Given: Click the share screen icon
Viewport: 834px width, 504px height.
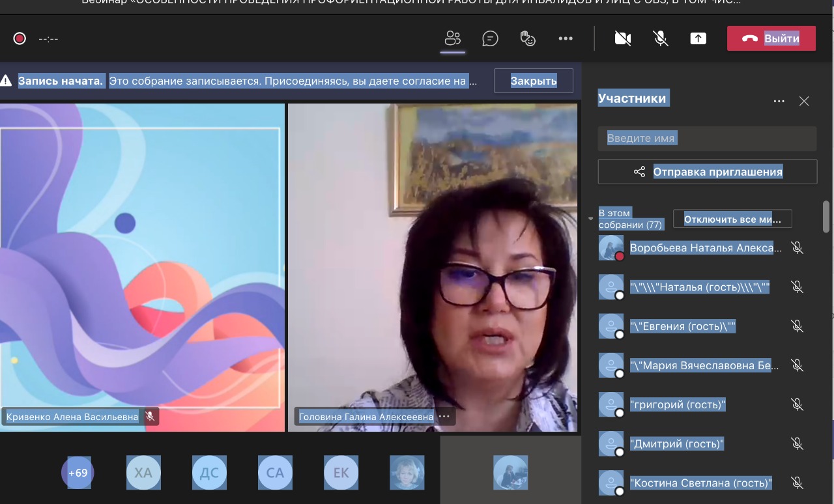Looking at the screenshot, I should (698, 39).
